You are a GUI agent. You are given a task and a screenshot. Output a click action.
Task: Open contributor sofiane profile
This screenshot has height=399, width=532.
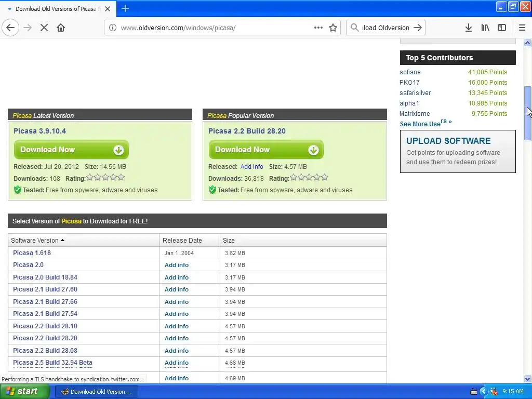410,72
